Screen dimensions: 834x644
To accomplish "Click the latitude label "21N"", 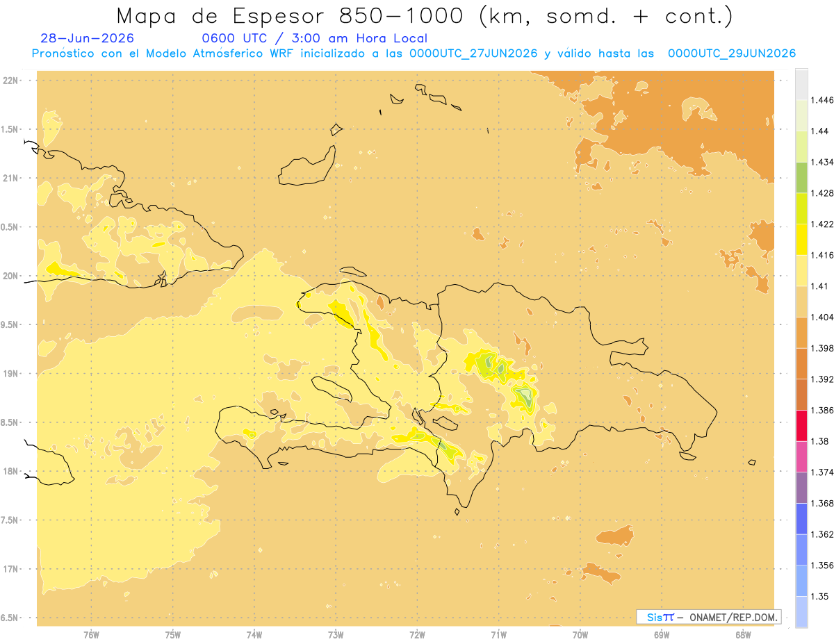I will tap(12, 179).
